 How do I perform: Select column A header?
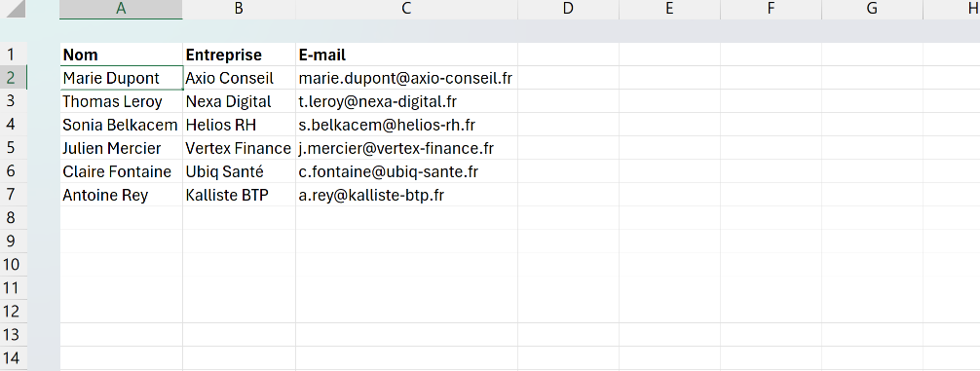pyautogui.click(x=121, y=9)
